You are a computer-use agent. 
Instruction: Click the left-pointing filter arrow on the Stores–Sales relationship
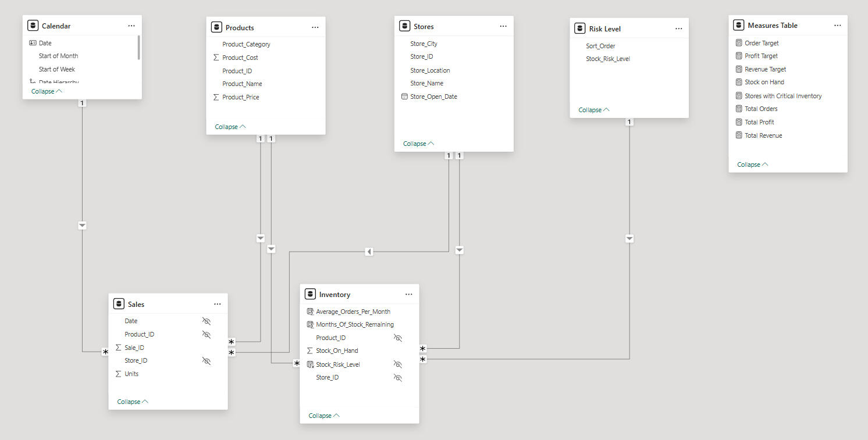pos(369,252)
